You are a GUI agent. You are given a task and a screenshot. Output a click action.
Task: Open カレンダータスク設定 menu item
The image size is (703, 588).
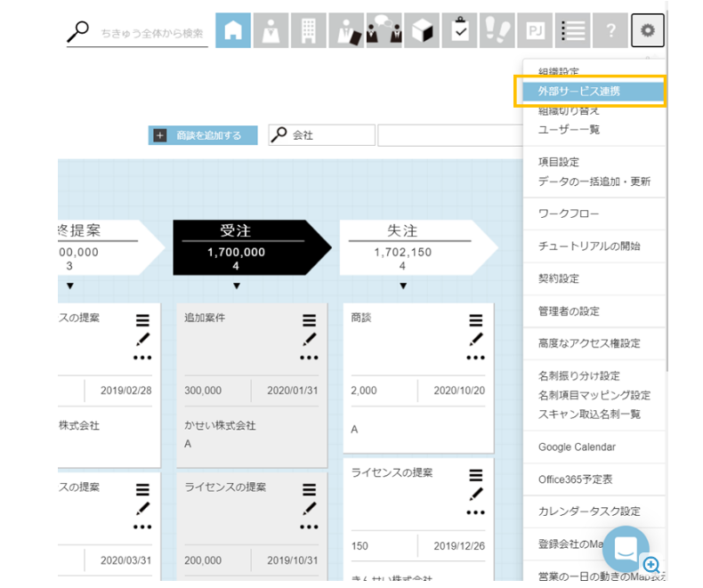(589, 511)
